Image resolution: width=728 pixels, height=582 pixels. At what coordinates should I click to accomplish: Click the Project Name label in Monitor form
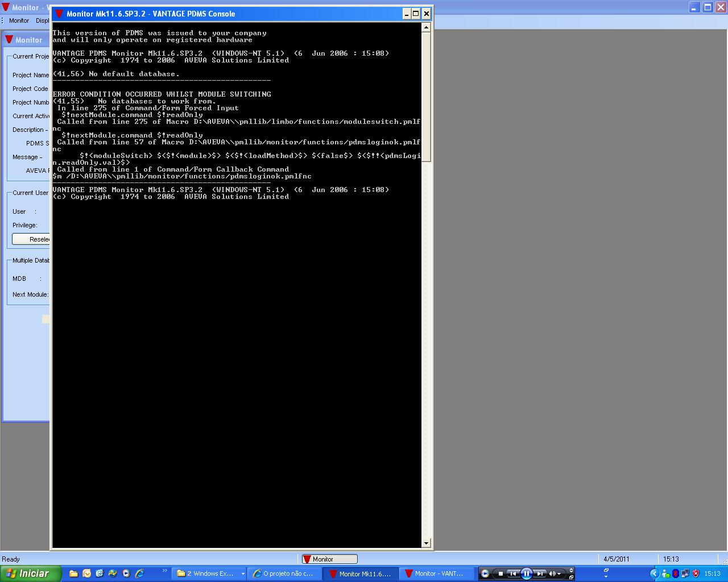(31, 75)
